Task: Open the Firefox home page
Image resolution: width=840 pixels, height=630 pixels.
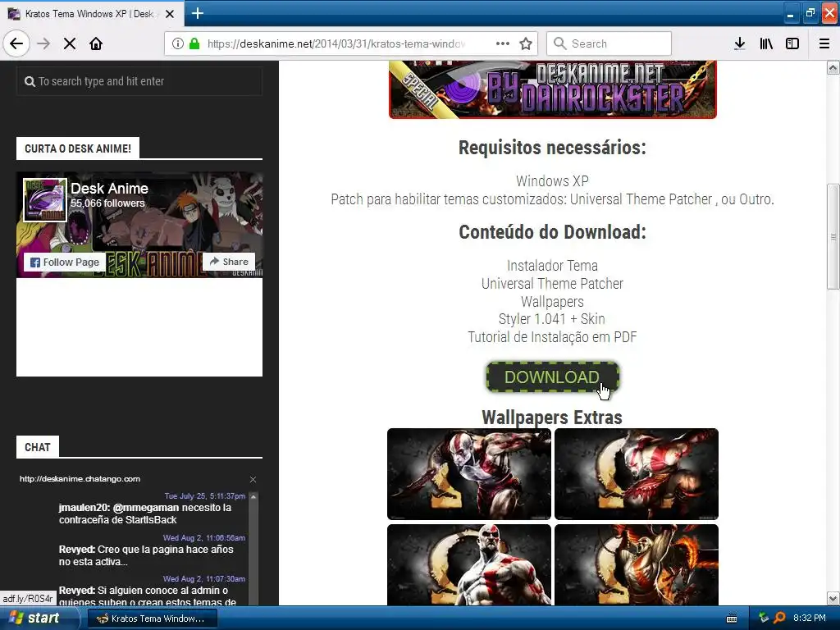Action: click(x=96, y=43)
